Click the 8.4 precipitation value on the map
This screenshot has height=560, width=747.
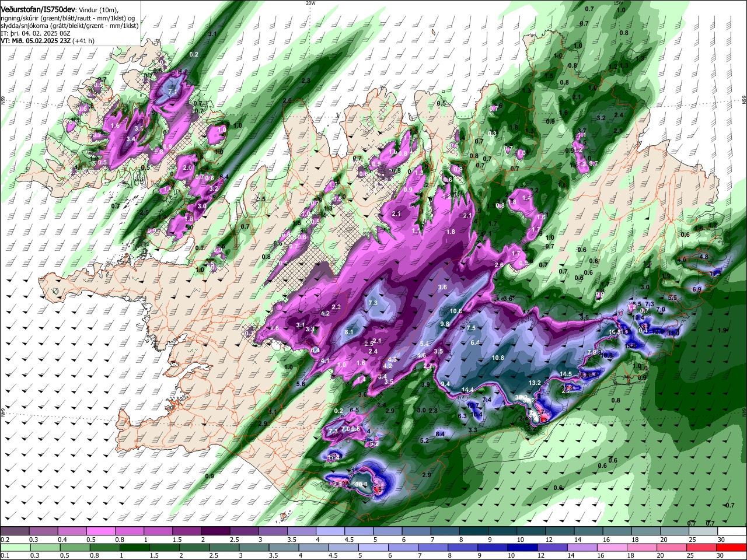pyautogui.click(x=441, y=434)
